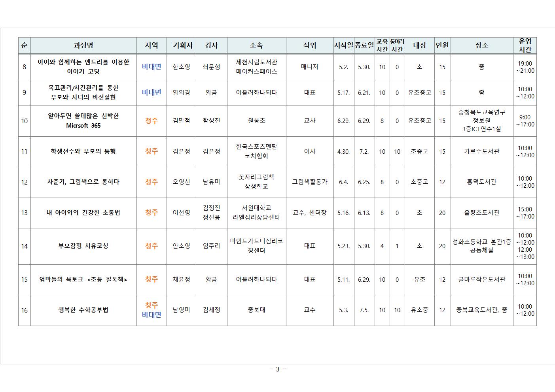The height and width of the screenshot is (392, 555).
Task: Click venue 율량초도서관
Action: 481,213
